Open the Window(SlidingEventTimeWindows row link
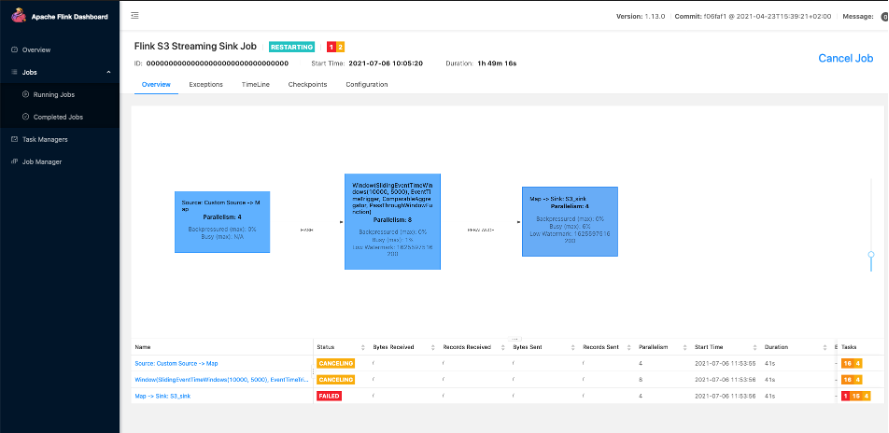This screenshot has width=889, height=433. (222, 380)
